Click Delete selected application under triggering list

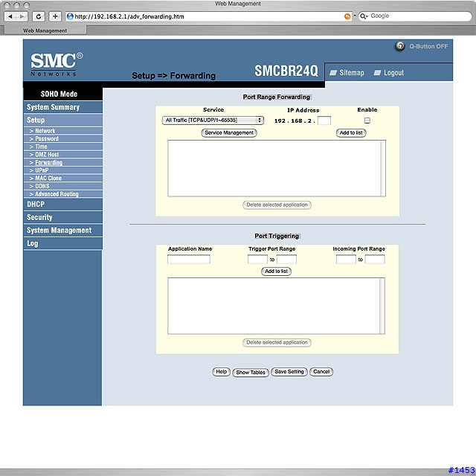pyautogui.click(x=277, y=342)
